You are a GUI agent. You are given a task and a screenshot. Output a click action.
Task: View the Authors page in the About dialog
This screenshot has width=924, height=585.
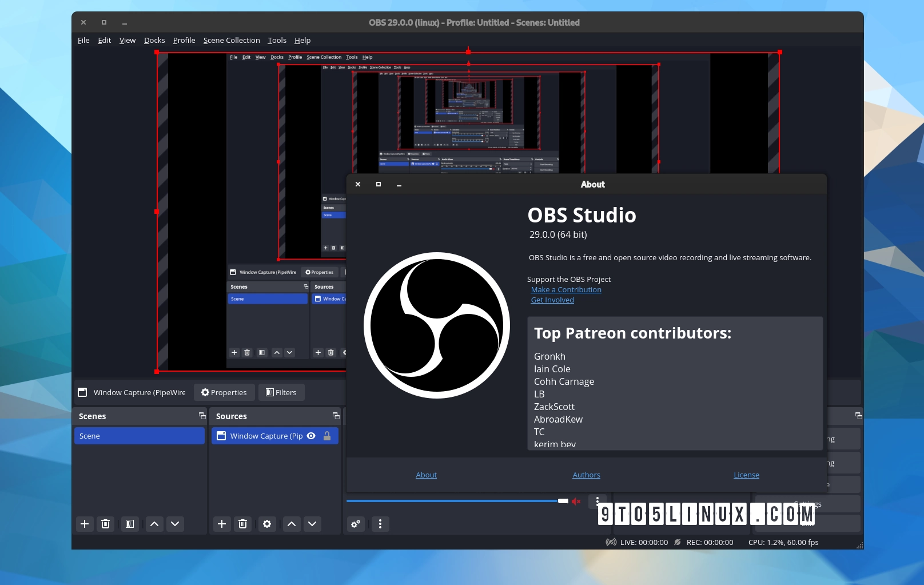[586, 475]
